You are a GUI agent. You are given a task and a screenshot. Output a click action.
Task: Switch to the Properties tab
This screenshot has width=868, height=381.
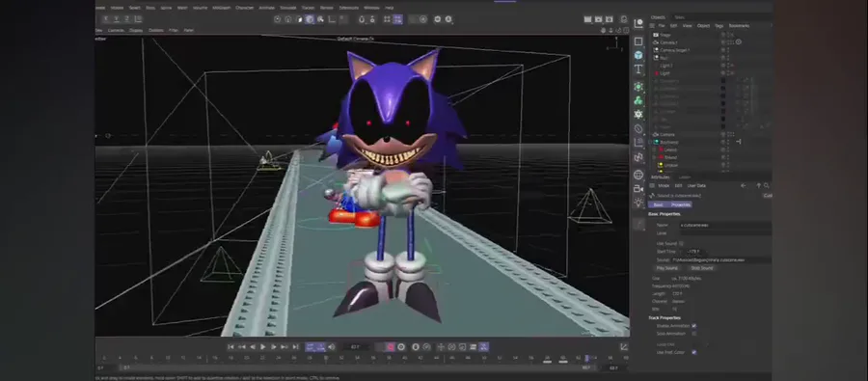(680, 204)
